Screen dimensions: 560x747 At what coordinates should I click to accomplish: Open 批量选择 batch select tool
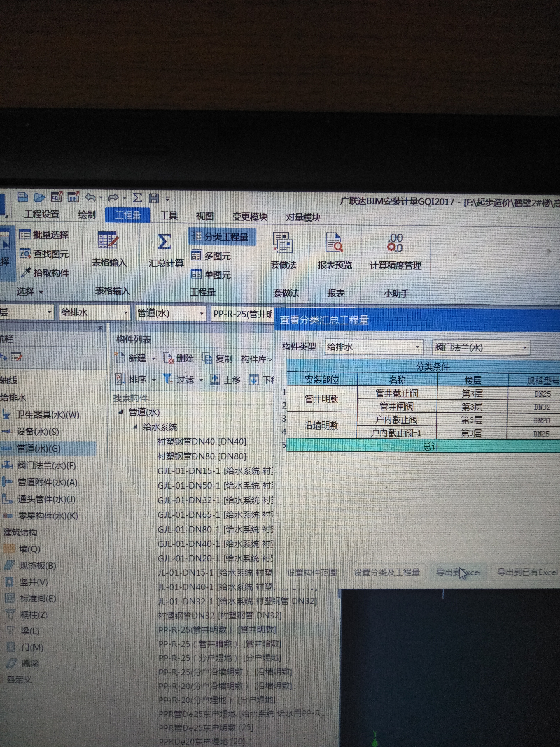tap(44, 234)
